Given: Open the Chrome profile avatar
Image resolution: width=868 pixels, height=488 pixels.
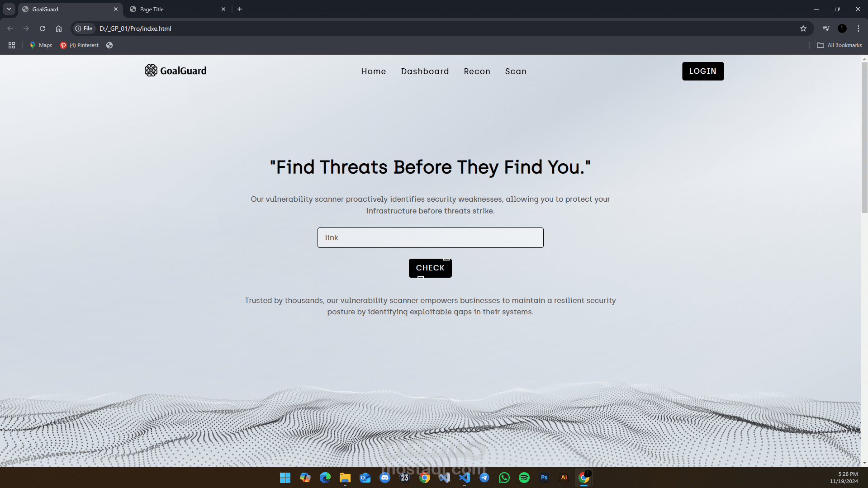Looking at the screenshot, I should click(x=842, y=28).
